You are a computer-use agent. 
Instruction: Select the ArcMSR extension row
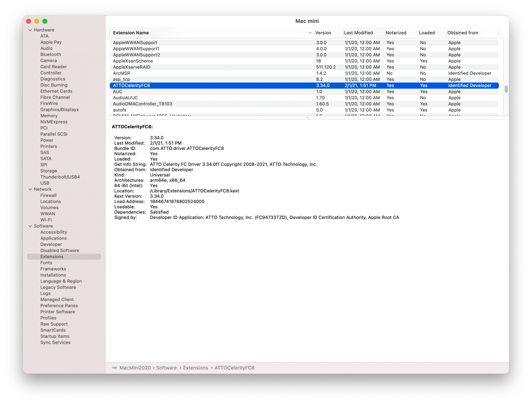click(122, 73)
